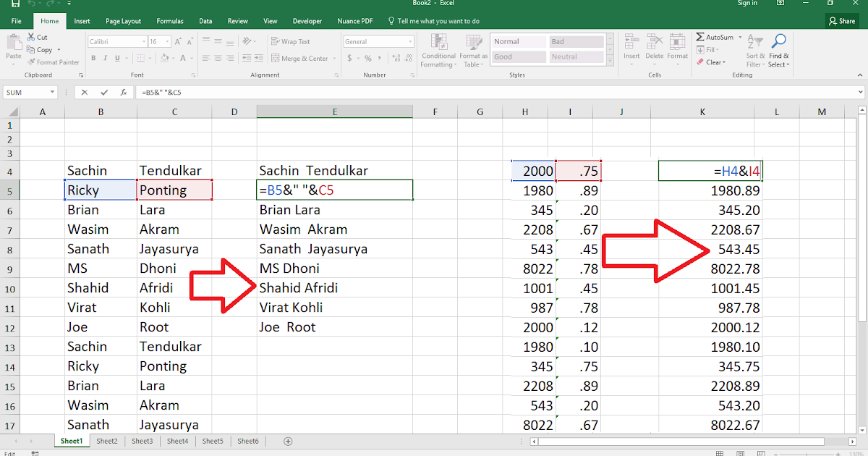Click Increase Decimal icon

point(396,58)
